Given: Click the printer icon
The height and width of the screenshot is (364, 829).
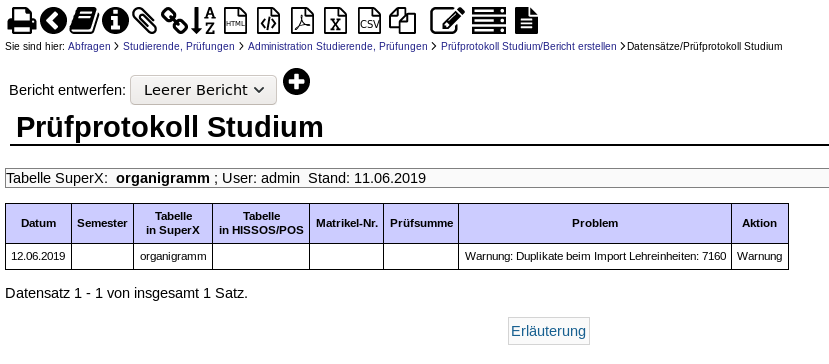Looking at the screenshot, I should coord(22,21).
